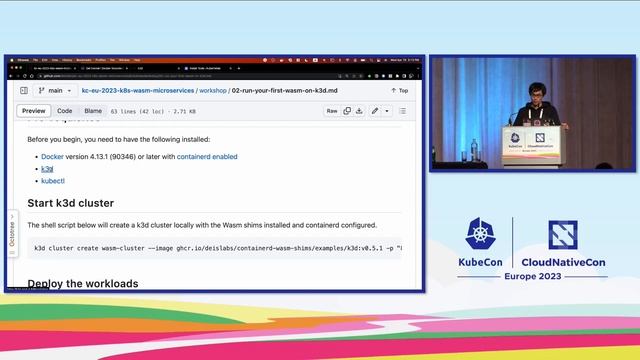Click the 02-run-your-first-wasm-on-k3d.md file name
This screenshot has height=360, width=640.
(x=284, y=91)
